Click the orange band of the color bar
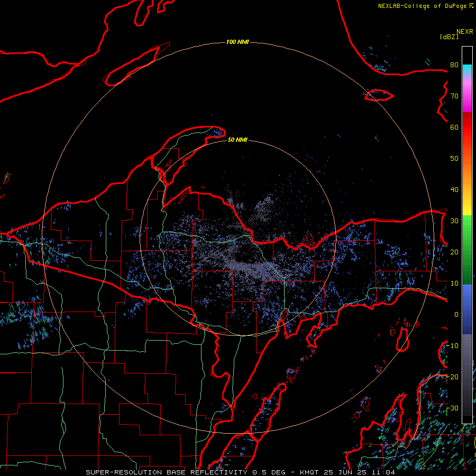 click(467, 170)
